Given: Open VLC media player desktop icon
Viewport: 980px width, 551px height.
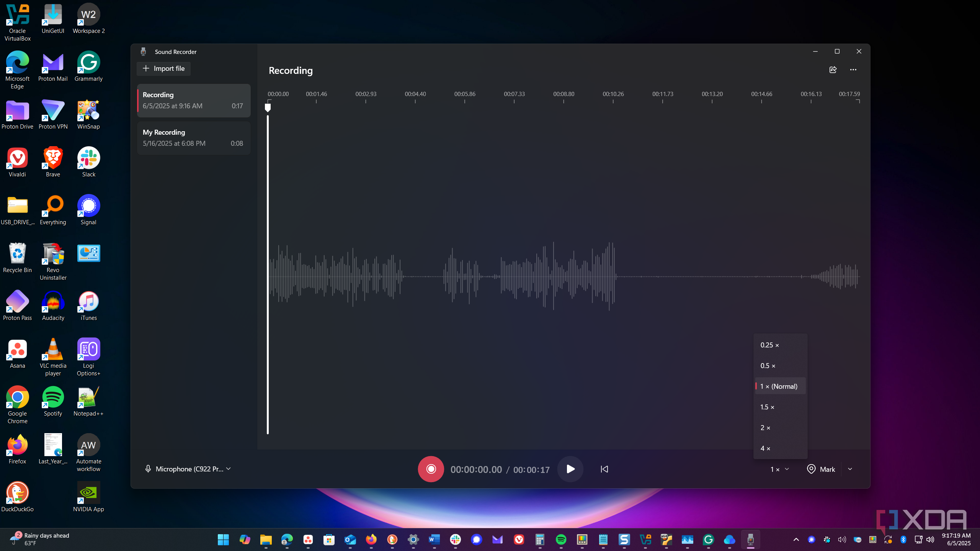Looking at the screenshot, I should [x=53, y=357].
